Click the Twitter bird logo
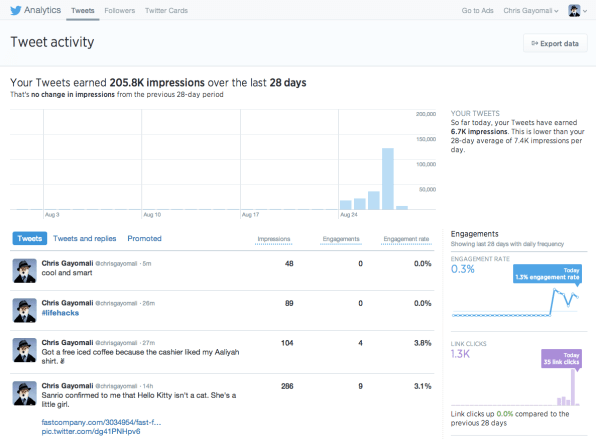The width and height of the screenshot is (596, 440). click(x=16, y=10)
